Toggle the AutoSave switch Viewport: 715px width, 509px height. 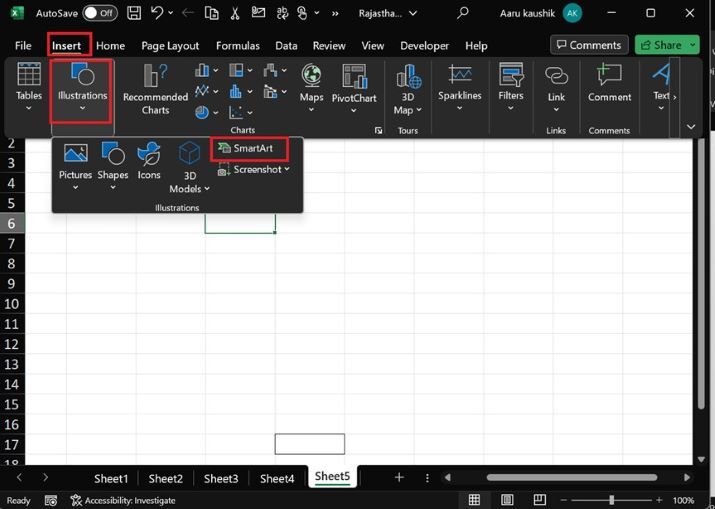pos(99,14)
